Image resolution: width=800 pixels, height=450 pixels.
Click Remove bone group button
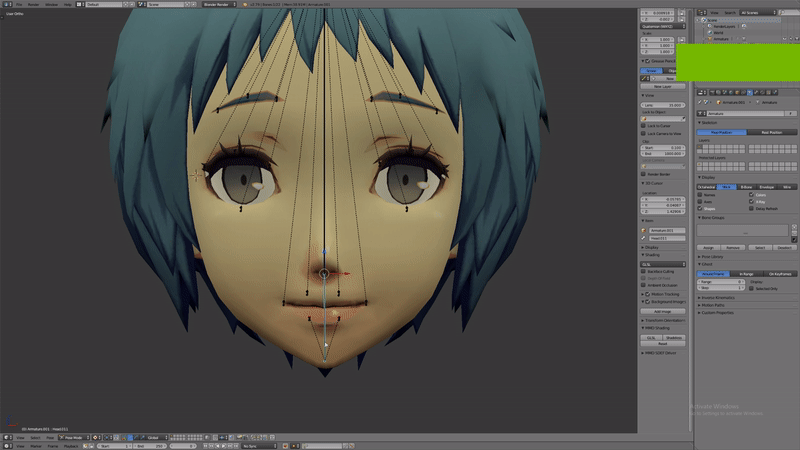tap(733, 247)
